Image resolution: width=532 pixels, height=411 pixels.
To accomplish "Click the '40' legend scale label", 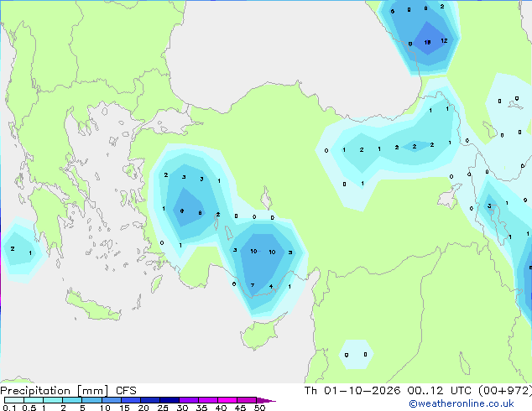I will point(221,408).
